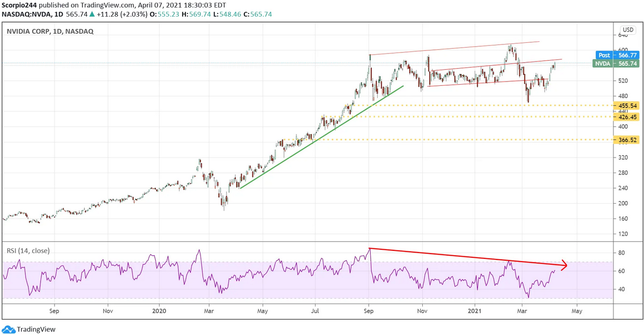Click the RSI 40 level label

click(x=621, y=289)
